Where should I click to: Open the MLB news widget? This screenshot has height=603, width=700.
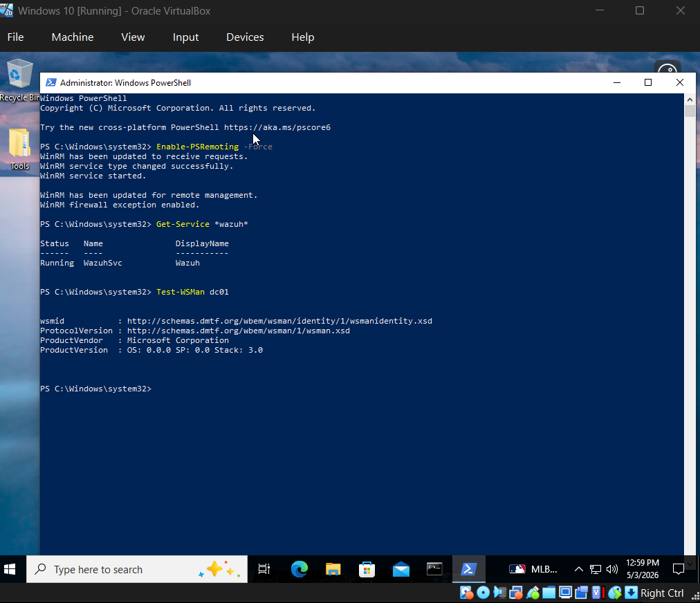[x=533, y=569]
